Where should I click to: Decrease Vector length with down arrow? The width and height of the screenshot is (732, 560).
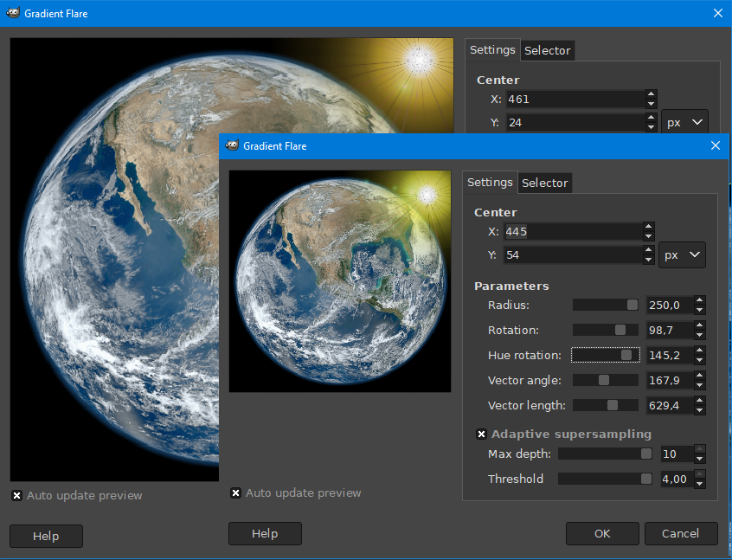pyautogui.click(x=699, y=410)
